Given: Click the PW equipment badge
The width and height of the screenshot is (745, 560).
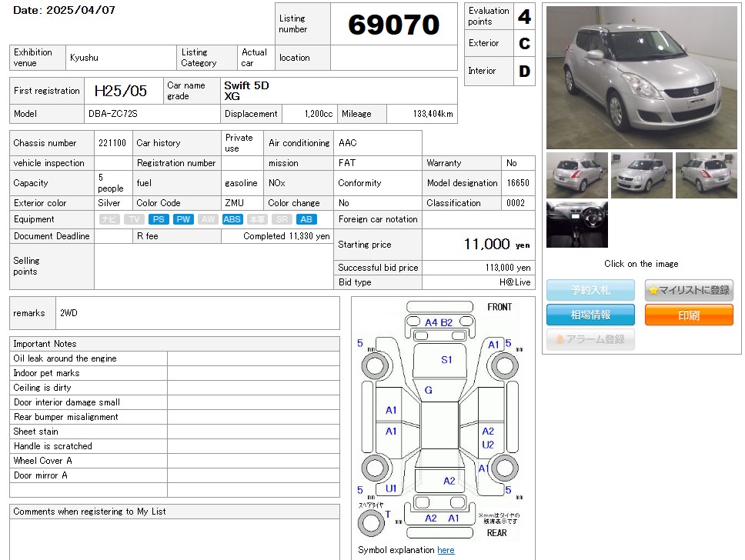Looking at the screenshot, I should [183, 219].
